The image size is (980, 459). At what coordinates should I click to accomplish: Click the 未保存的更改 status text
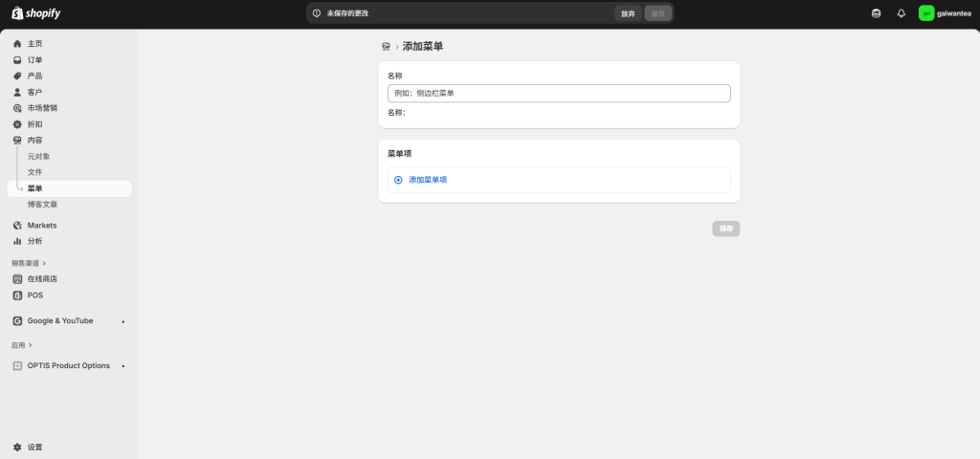click(x=348, y=13)
